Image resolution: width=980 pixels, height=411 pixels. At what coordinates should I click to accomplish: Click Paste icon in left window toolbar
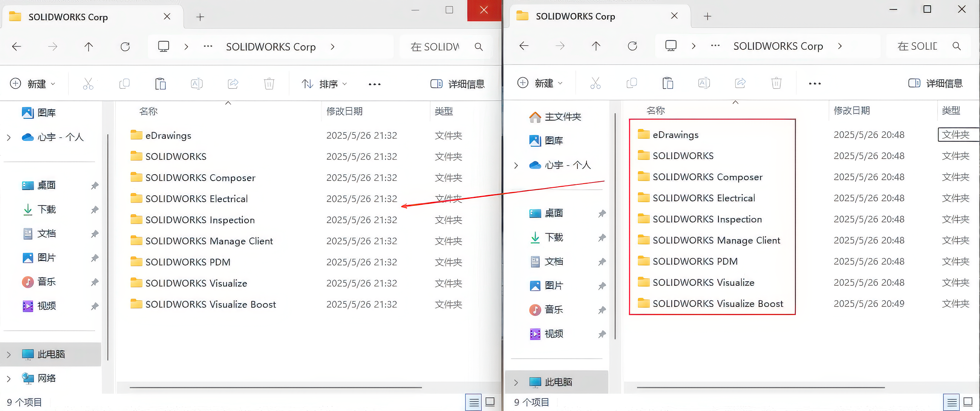(160, 84)
